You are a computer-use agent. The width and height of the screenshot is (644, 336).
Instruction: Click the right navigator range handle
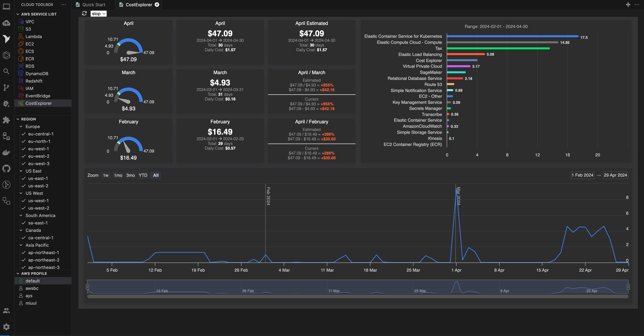pyautogui.click(x=628, y=287)
